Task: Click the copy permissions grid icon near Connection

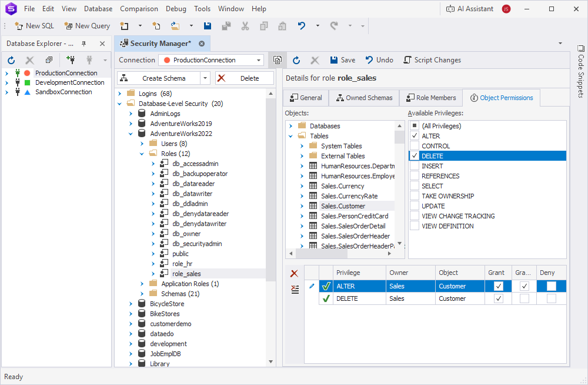Action: (277, 59)
